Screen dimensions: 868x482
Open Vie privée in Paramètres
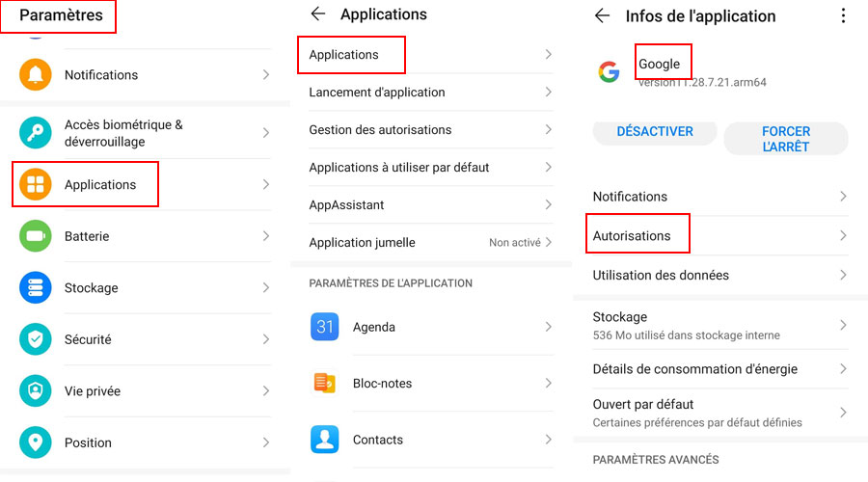pyautogui.click(x=93, y=391)
